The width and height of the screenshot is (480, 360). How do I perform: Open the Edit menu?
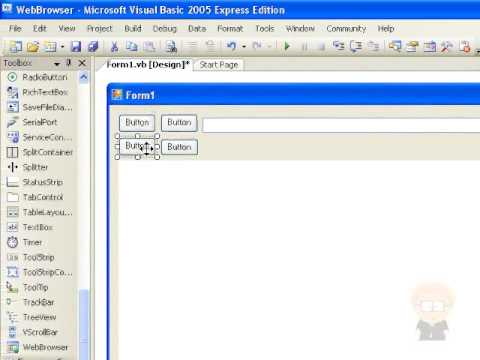click(x=39, y=29)
